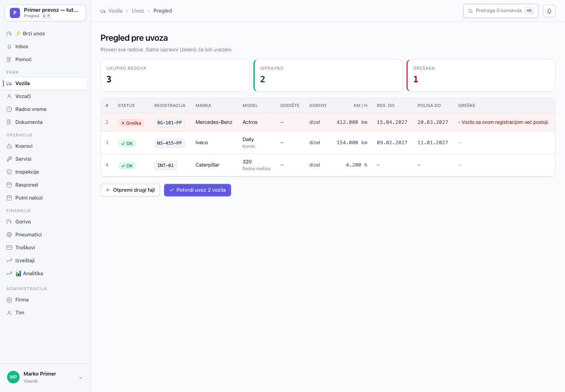This screenshot has height=392, width=565.
Task: Confirm import with Potvrdi uvoz 2 vozila
Action: (x=197, y=190)
